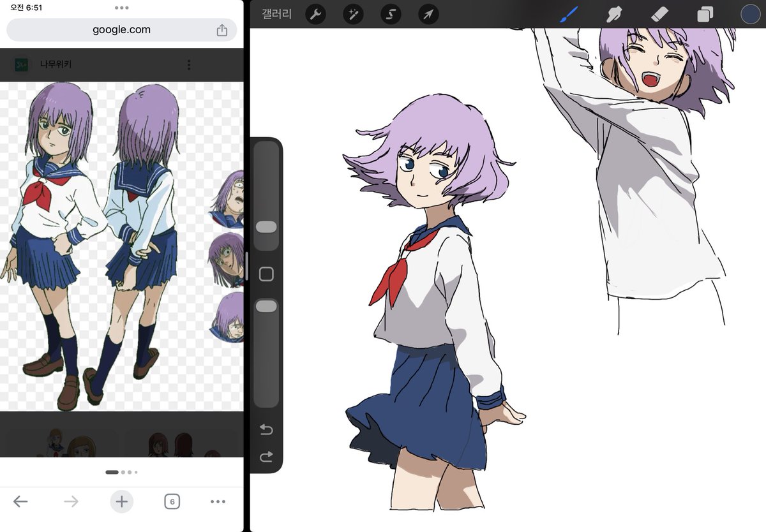
Task: Go forward in the browser
Action: [x=71, y=501]
